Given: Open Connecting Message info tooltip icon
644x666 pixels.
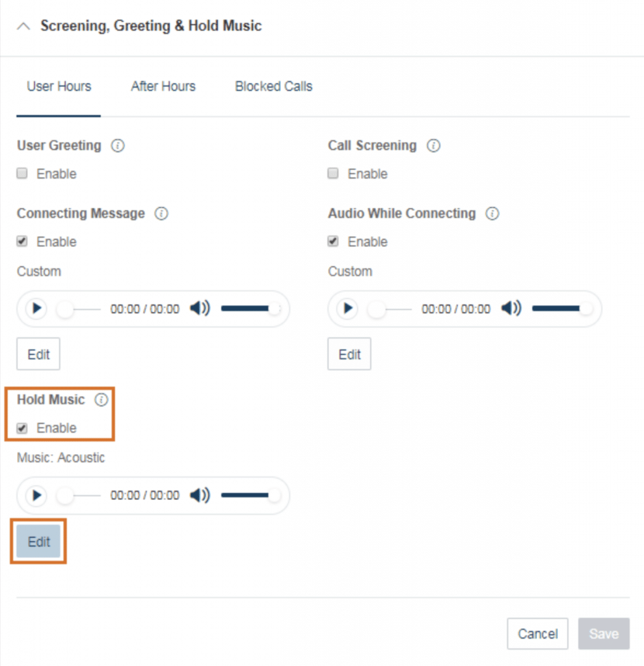Looking at the screenshot, I should tap(162, 213).
